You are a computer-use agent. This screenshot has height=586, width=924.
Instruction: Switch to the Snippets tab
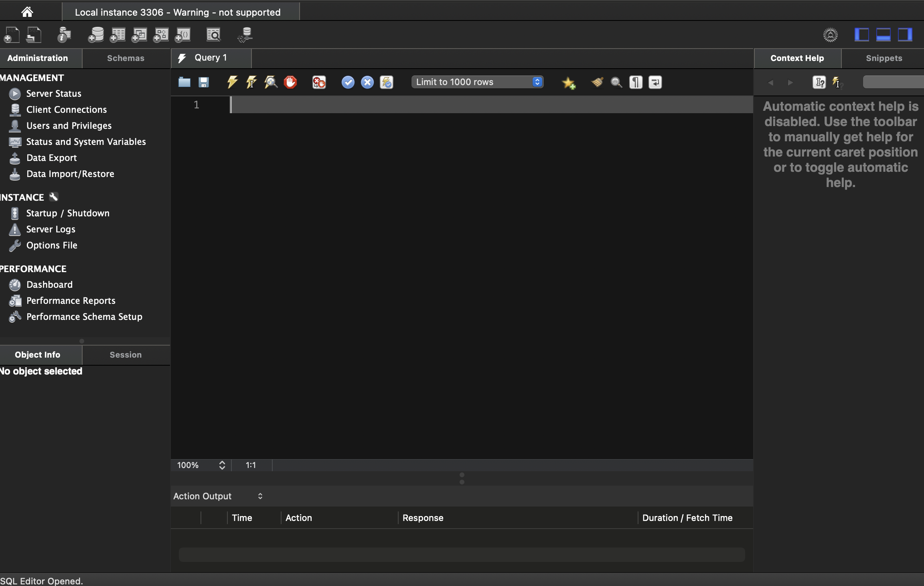click(x=883, y=58)
